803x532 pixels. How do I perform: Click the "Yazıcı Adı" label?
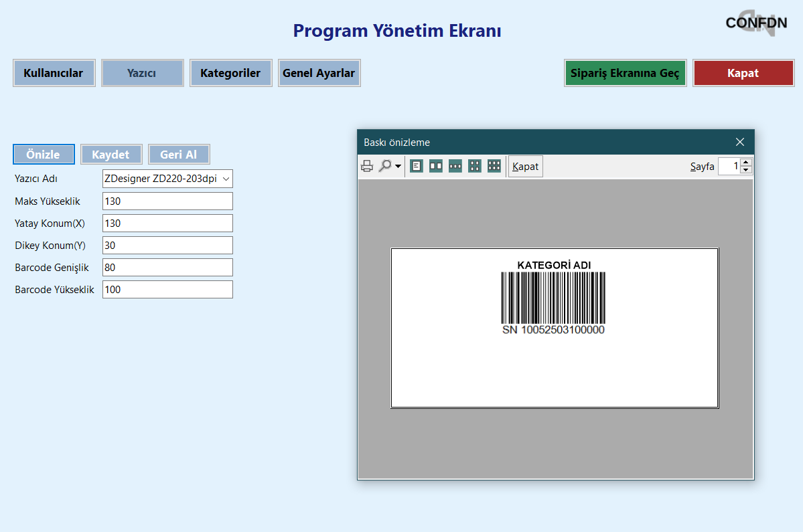point(36,179)
